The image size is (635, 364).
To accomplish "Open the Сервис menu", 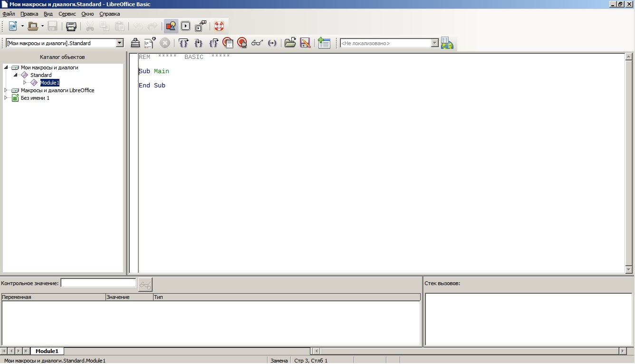I will 67,14.
